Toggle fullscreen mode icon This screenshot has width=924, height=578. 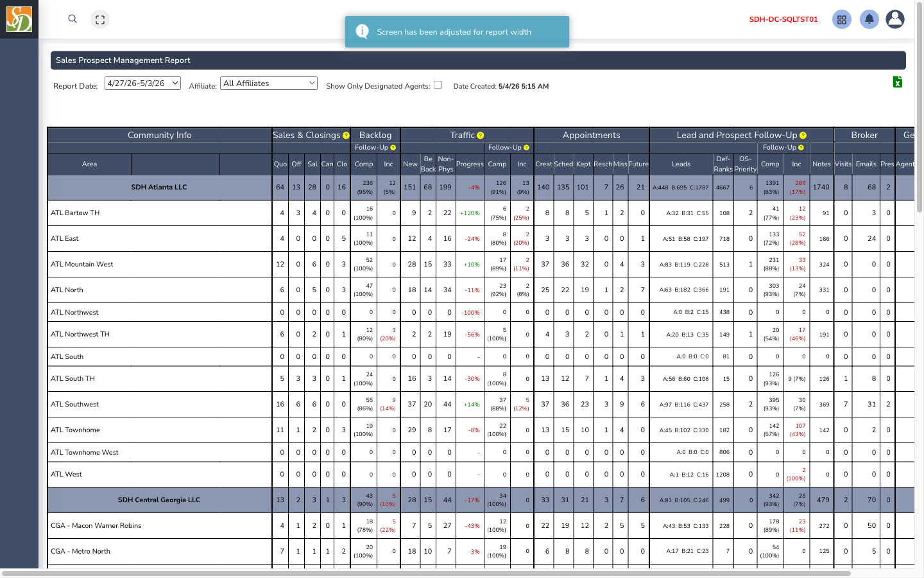[x=100, y=20]
